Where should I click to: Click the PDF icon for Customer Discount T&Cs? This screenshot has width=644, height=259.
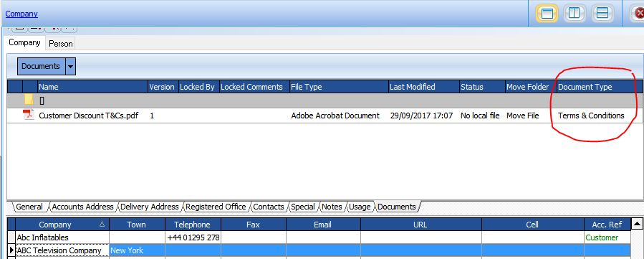pos(29,115)
